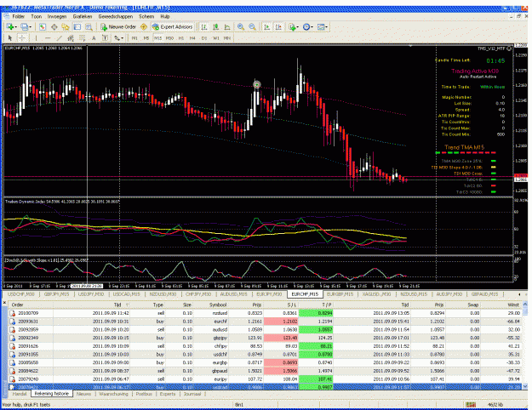This screenshot has width=532, height=410.
Task: Close the terminal panel with X
Action: pyautogui.click(x=4, y=303)
